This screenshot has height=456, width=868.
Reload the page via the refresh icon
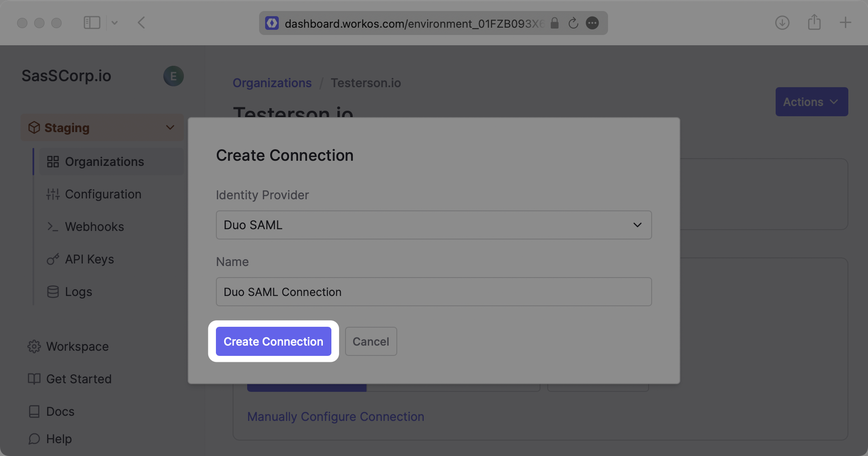click(x=573, y=23)
